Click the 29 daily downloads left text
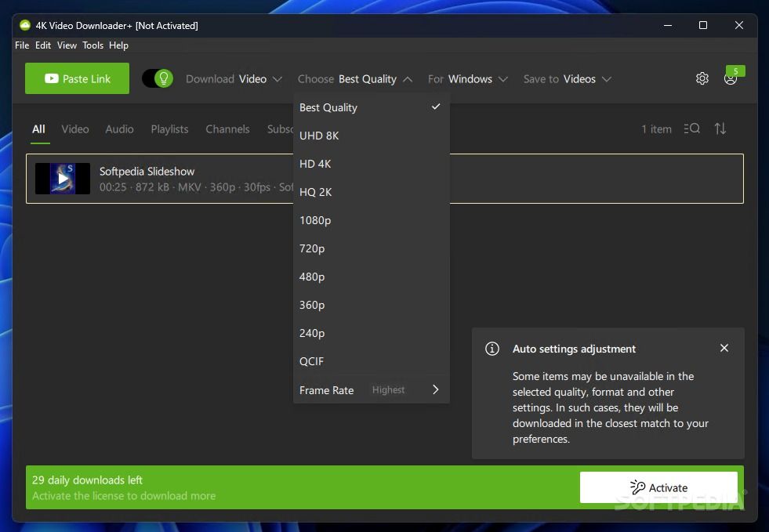Image resolution: width=769 pixels, height=532 pixels. 87,480
